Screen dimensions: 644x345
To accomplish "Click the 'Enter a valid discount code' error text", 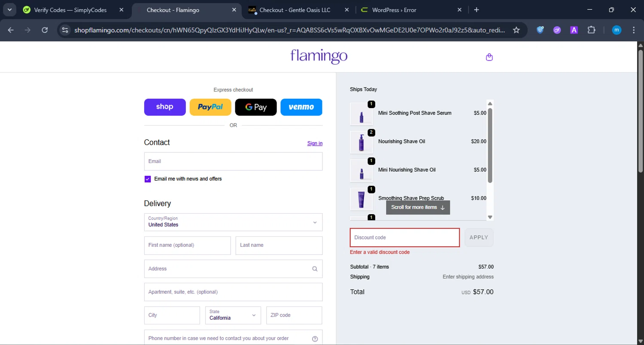I will [x=380, y=252].
